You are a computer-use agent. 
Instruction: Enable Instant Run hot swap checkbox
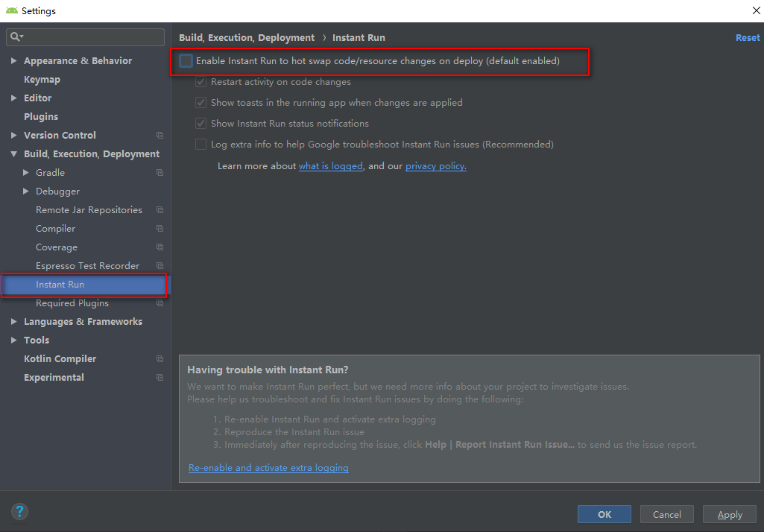click(186, 61)
